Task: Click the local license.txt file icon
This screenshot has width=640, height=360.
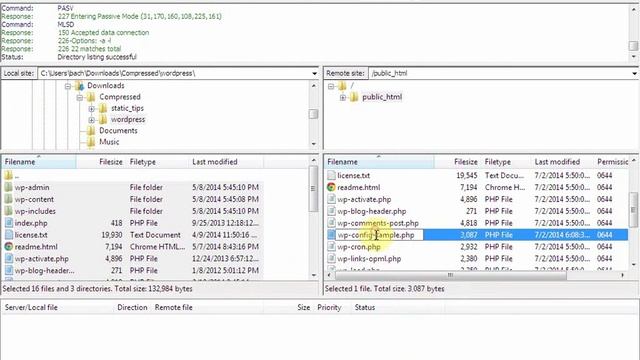Action: click(x=9, y=235)
